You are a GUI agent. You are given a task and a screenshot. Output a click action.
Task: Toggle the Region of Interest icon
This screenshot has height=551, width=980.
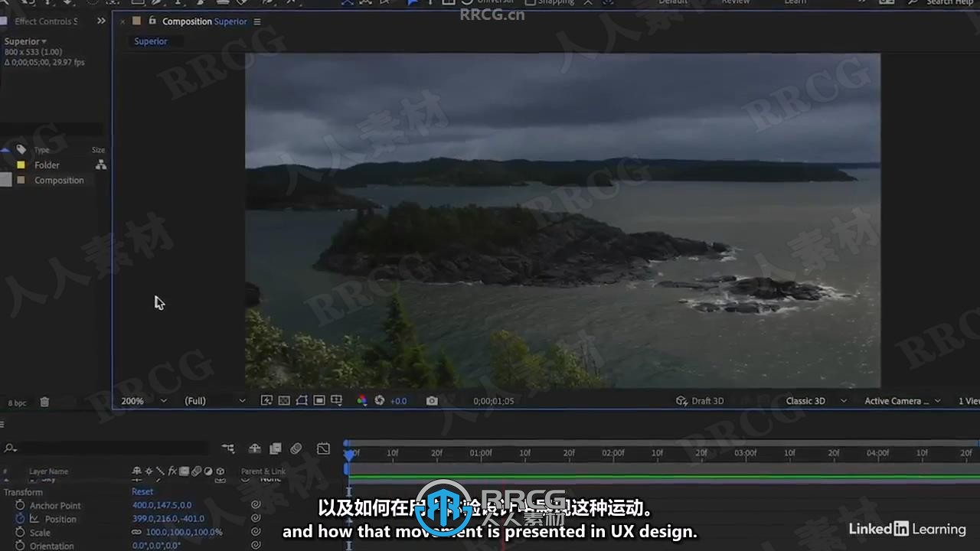click(x=319, y=400)
